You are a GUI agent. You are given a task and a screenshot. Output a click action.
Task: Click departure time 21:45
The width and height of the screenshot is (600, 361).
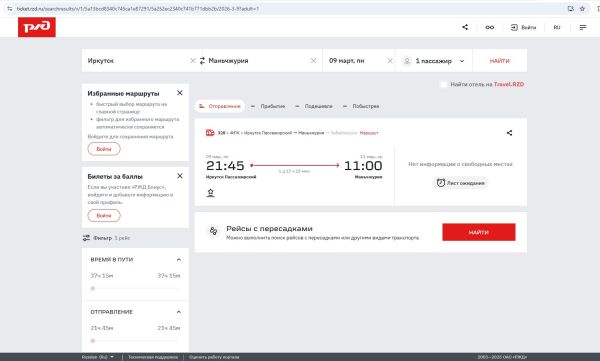tap(225, 165)
